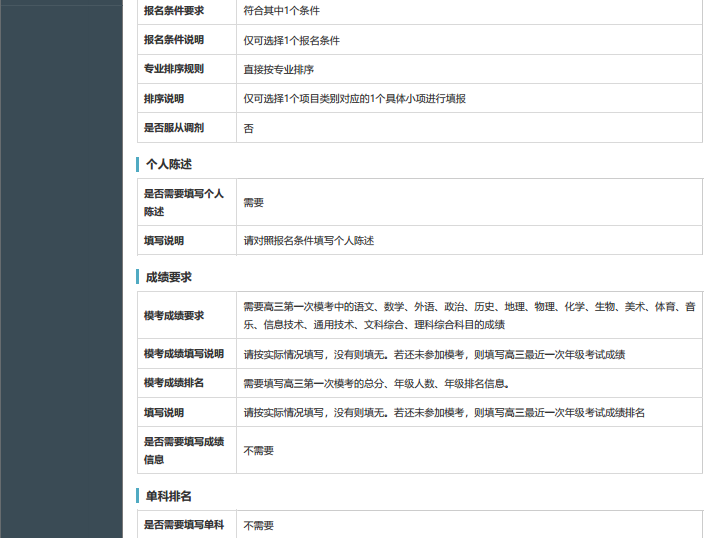
Task: Click 不需要 in the 是否需要填写成绩信息 row
Action: coord(259,451)
